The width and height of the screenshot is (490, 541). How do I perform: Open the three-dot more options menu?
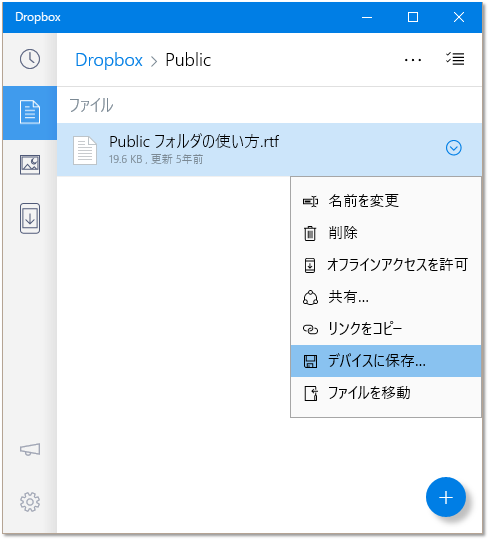click(x=413, y=60)
